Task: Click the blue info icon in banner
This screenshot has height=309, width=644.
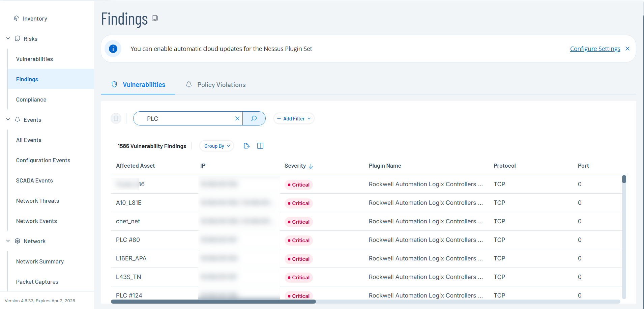Action: (x=113, y=49)
